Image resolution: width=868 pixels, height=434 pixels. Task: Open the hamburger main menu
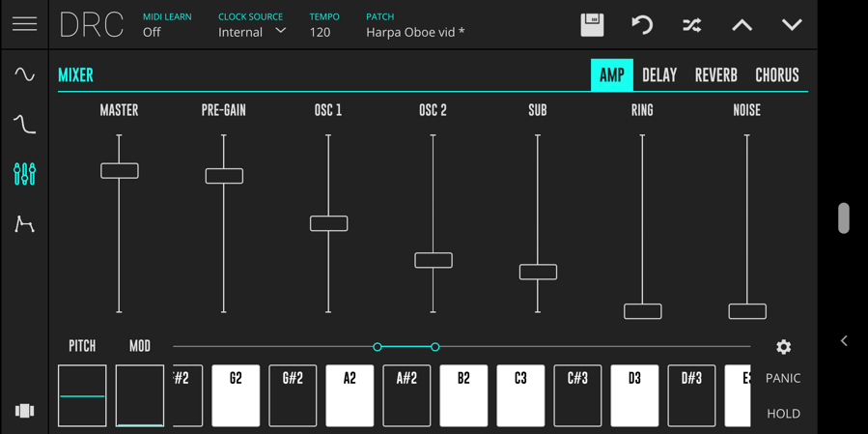24,24
